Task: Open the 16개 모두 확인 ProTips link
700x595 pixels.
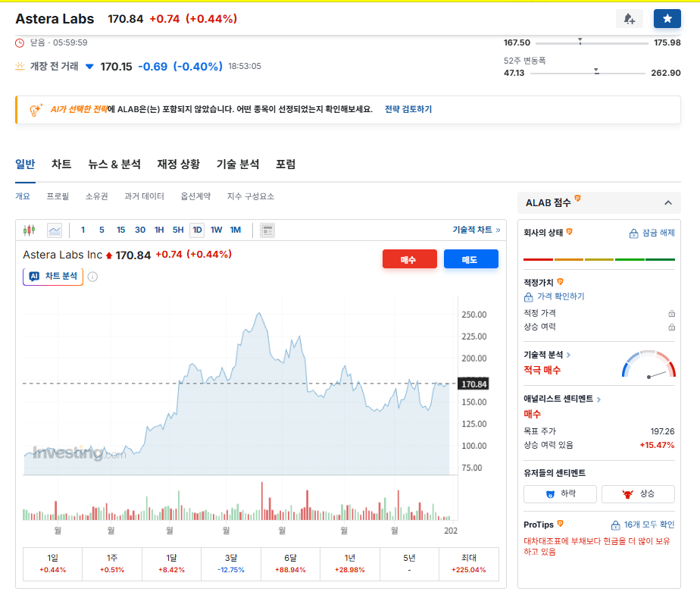Action: click(643, 525)
